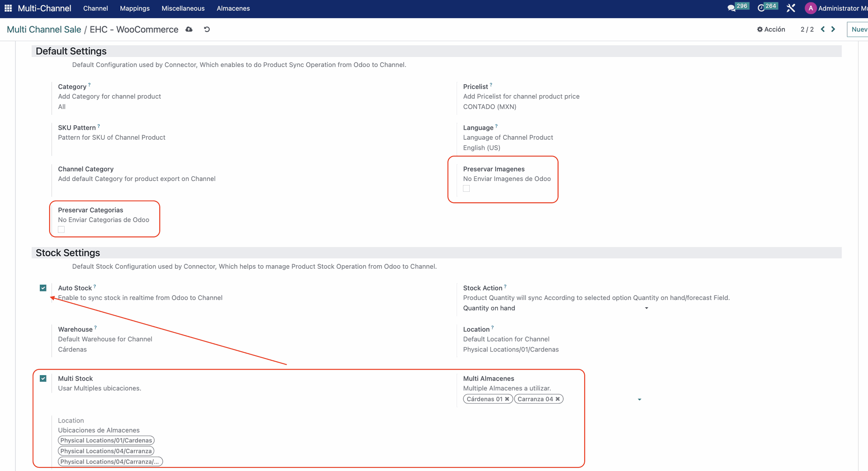The height and width of the screenshot is (471, 868).
Task: Click the debug tools wrench icon
Action: click(791, 8)
